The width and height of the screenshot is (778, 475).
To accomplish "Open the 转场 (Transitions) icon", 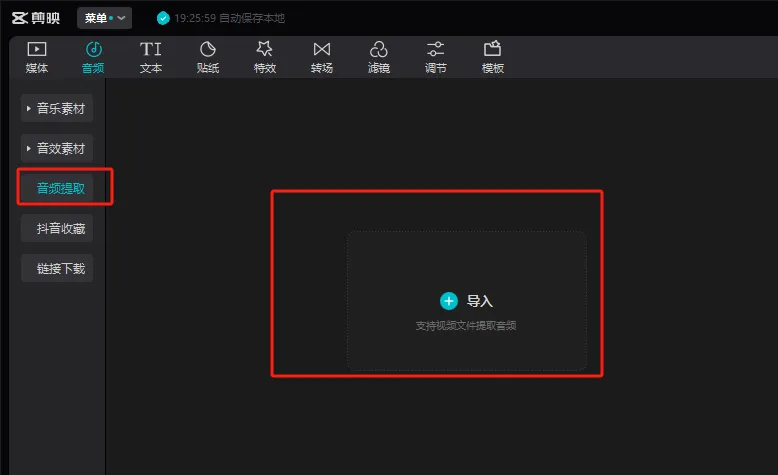I will coord(321,49).
